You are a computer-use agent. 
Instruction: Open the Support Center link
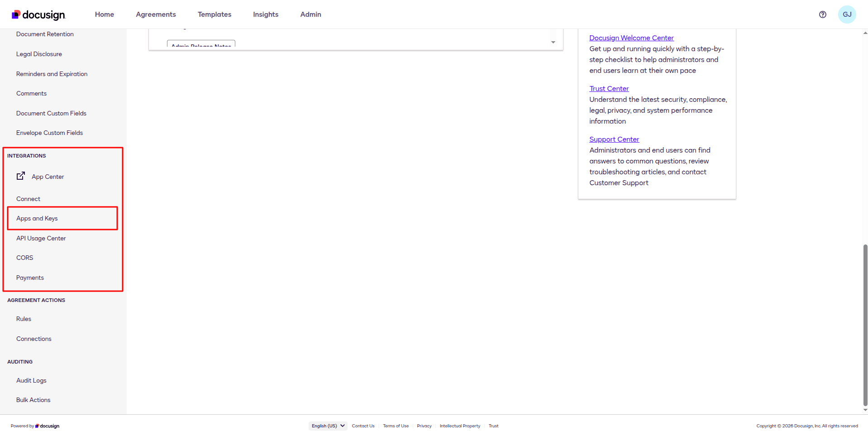[614, 139]
